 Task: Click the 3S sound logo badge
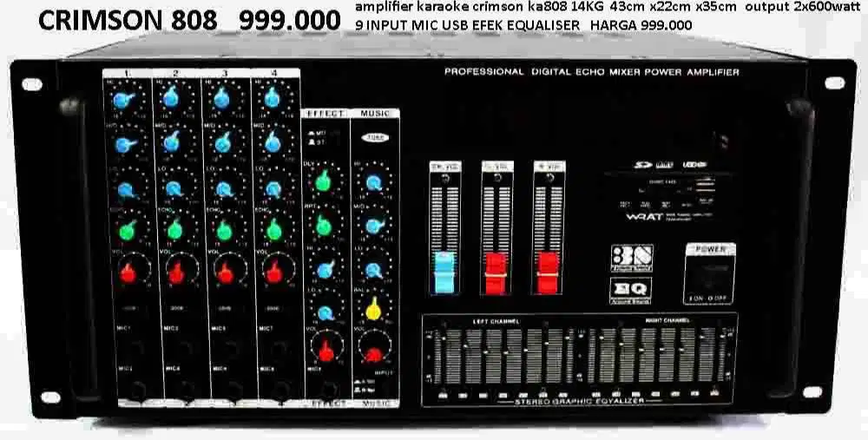632,259
